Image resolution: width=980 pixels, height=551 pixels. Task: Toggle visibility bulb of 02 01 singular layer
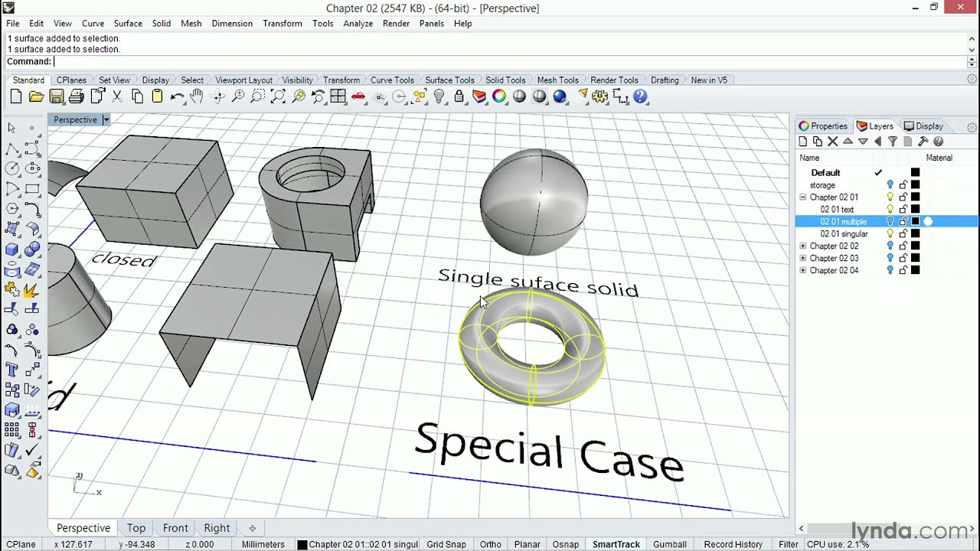(890, 234)
